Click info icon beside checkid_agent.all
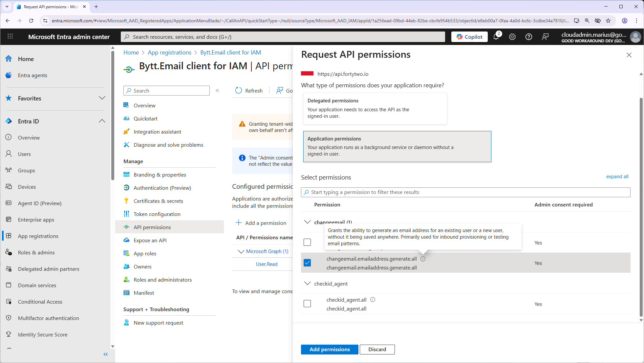The image size is (644, 363). tap(373, 300)
